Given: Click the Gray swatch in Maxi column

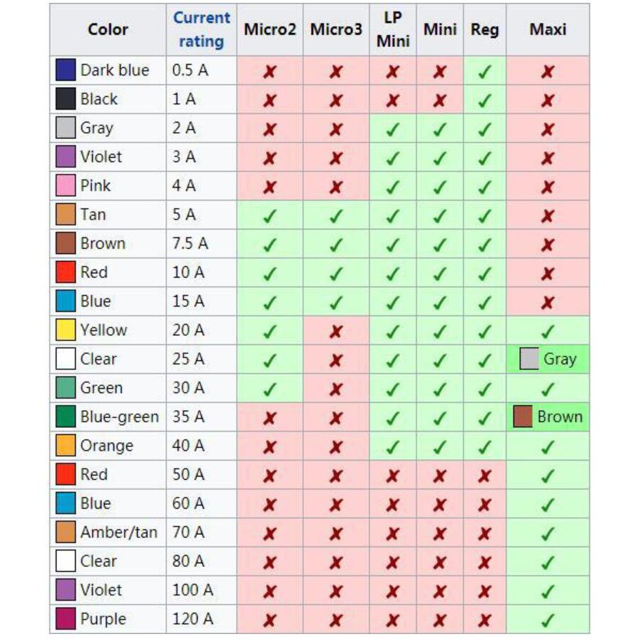Looking at the screenshot, I should (x=529, y=359).
